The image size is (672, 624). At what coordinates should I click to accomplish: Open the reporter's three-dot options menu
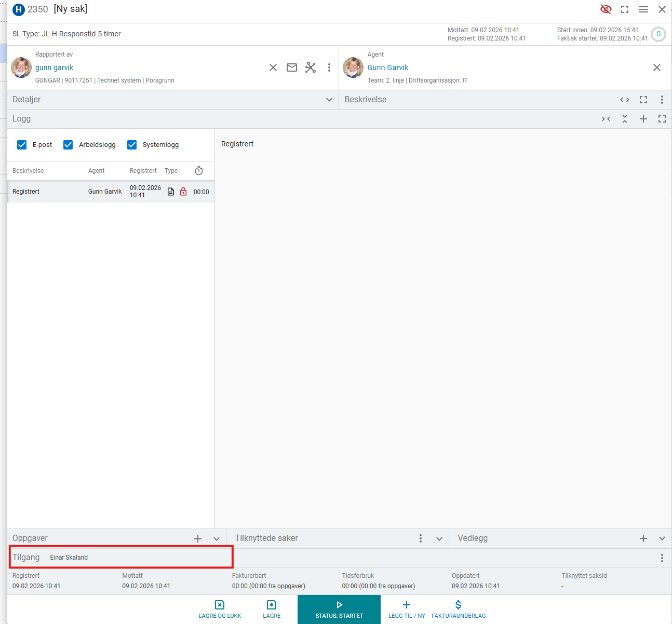pos(329,67)
